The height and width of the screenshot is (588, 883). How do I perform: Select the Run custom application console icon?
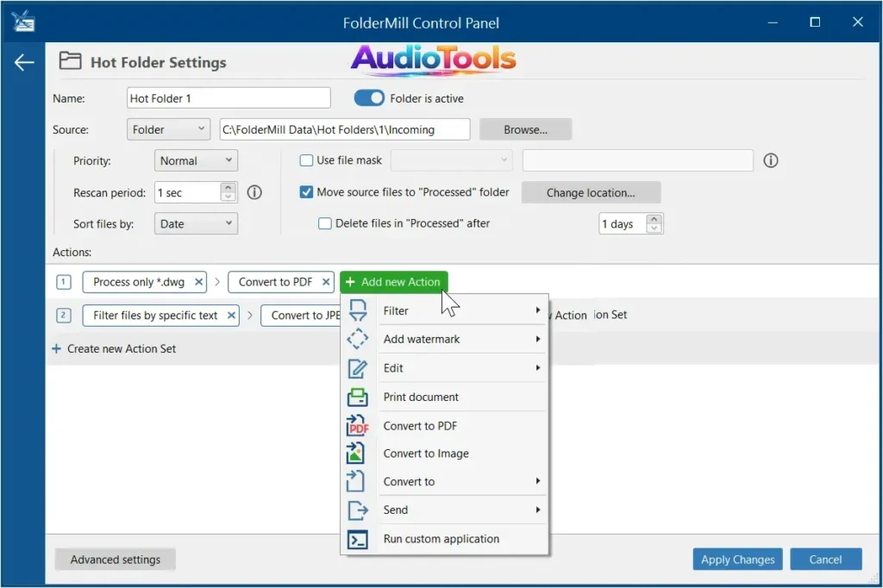357,539
